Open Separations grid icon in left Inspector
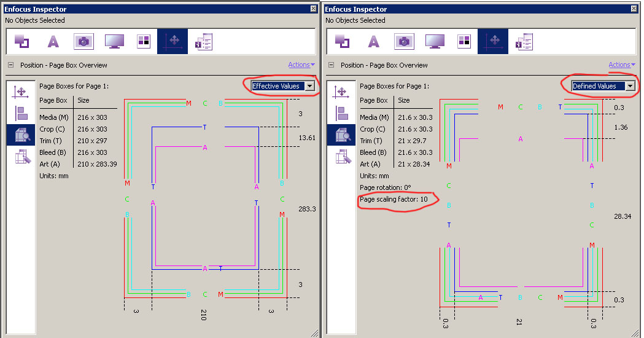Viewport: 644px width, 338px height. click(x=144, y=41)
